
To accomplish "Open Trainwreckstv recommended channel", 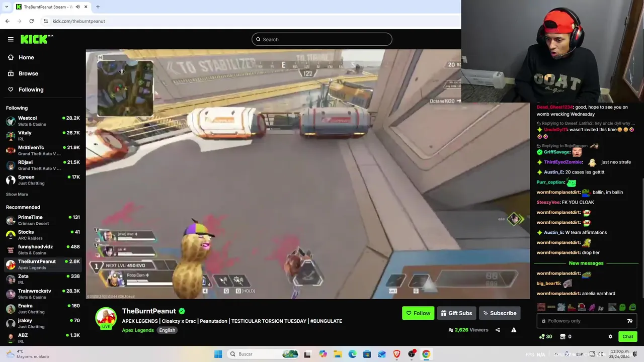I will 43,294.
